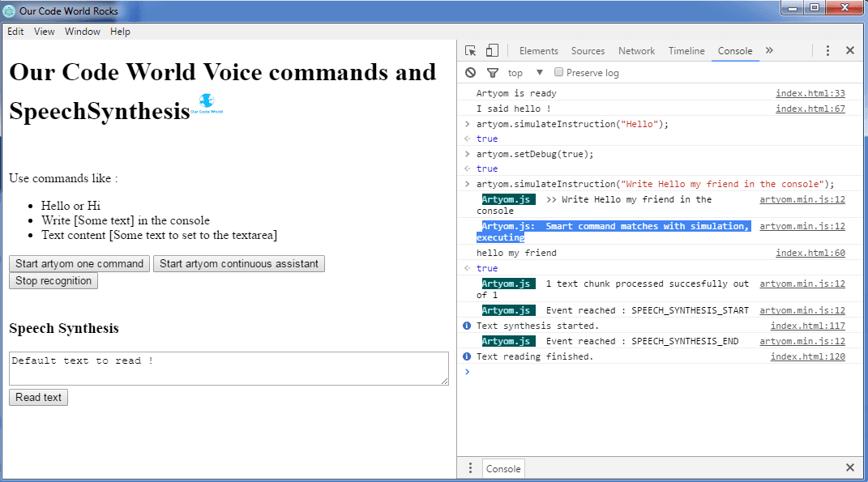Image resolution: width=868 pixels, height=482 pixels.
Task: Toggle the device toolbar icon
Action: [x=492, y=51]
